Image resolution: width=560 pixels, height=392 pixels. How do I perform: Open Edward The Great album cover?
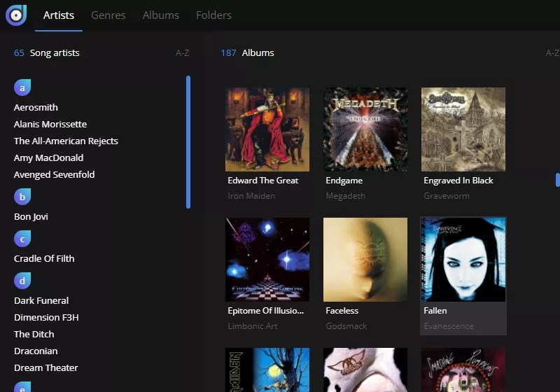(x=267, y=129)
